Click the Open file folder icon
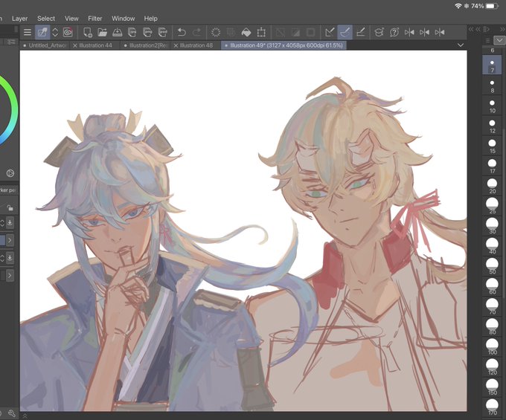Screen dimensions: 506x420 pos(102,32)
